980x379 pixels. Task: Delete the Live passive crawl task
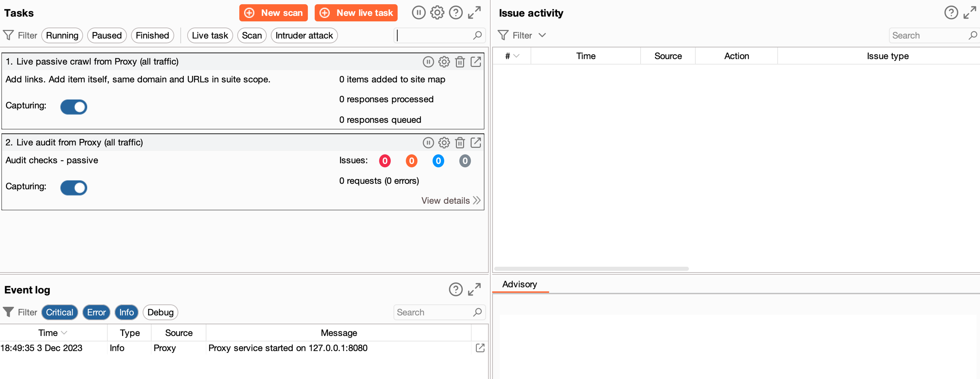[460, 62]
